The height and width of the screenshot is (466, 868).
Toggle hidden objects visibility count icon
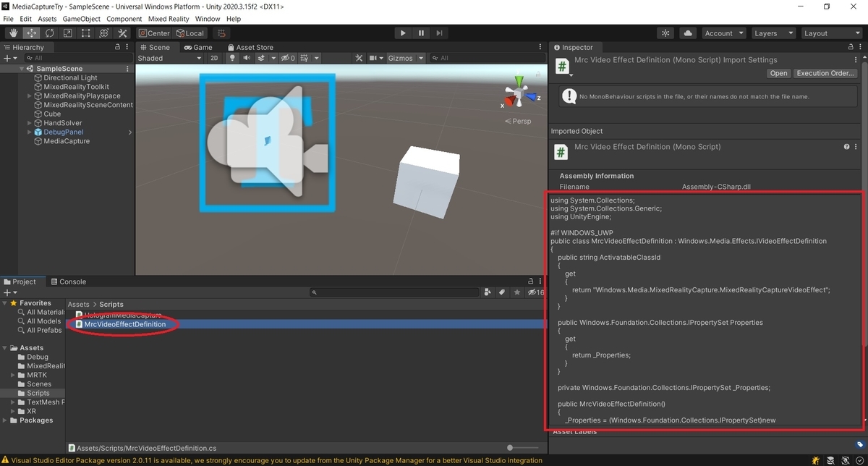click(288, 58)
